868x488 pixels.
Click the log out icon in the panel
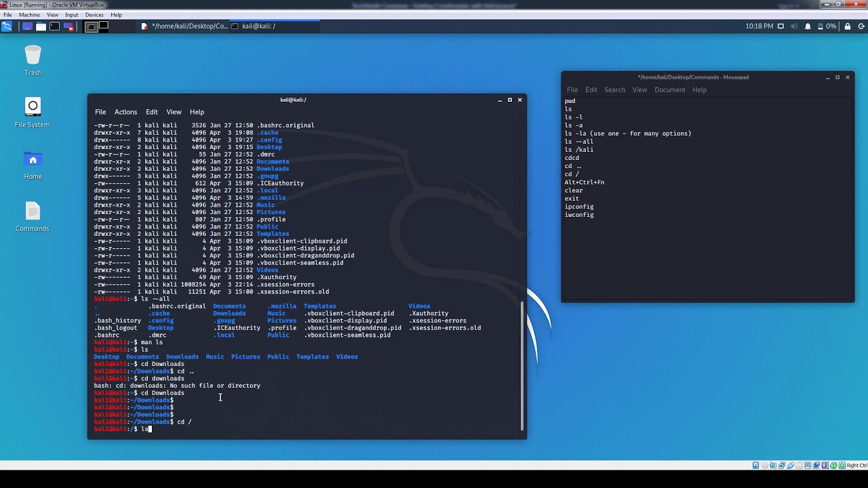(861, 26)
